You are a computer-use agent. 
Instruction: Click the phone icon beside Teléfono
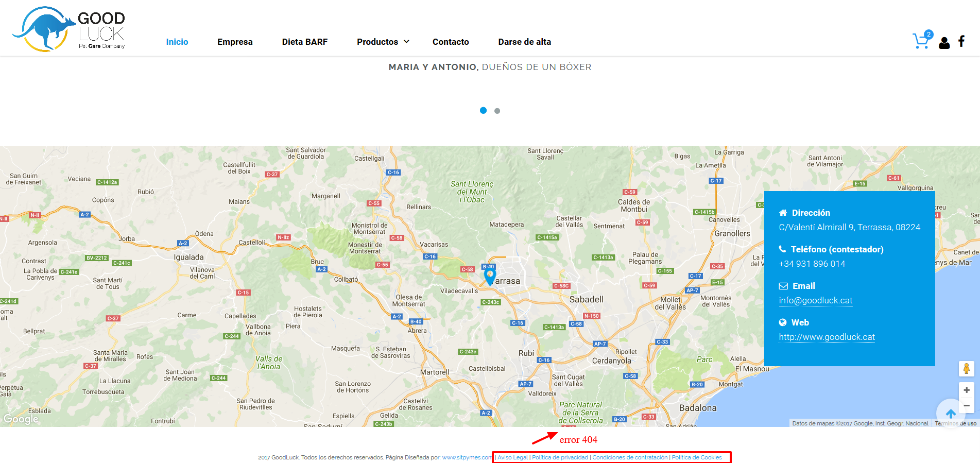(x=782, y=249)
